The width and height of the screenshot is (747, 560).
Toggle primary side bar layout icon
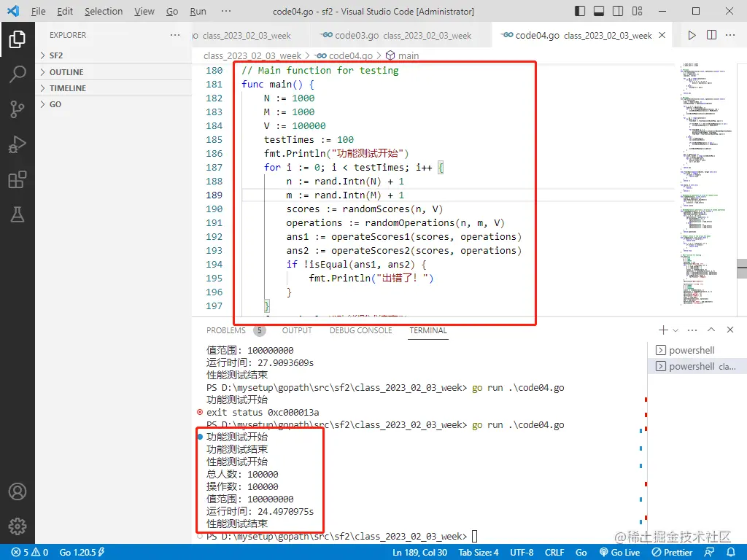[x=580, y=11]
